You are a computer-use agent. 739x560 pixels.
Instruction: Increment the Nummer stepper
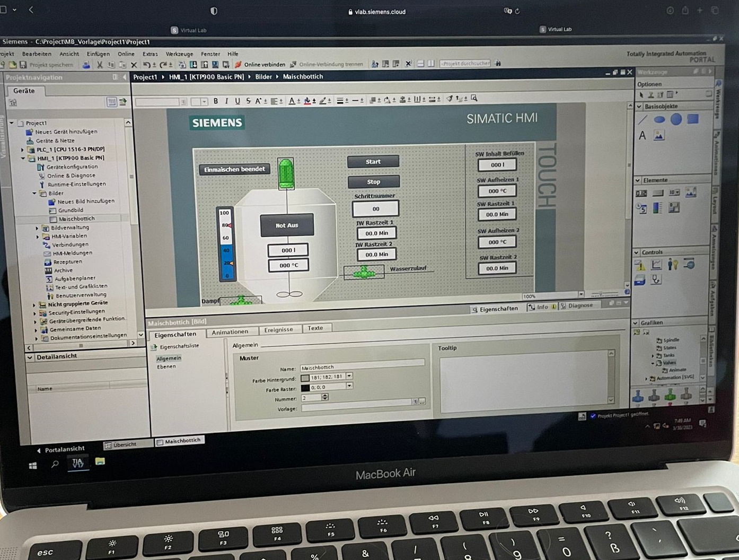[x=325, y=395]
